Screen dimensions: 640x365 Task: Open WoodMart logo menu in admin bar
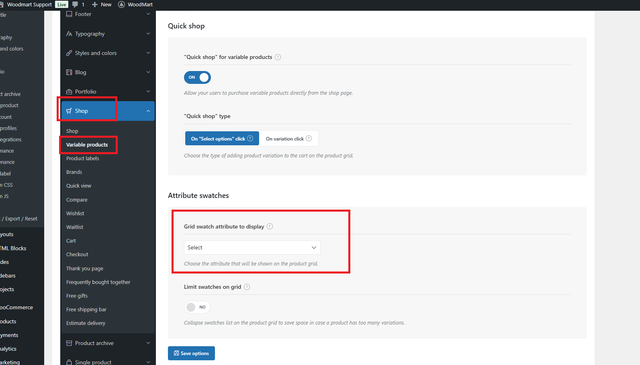point(121,4)
